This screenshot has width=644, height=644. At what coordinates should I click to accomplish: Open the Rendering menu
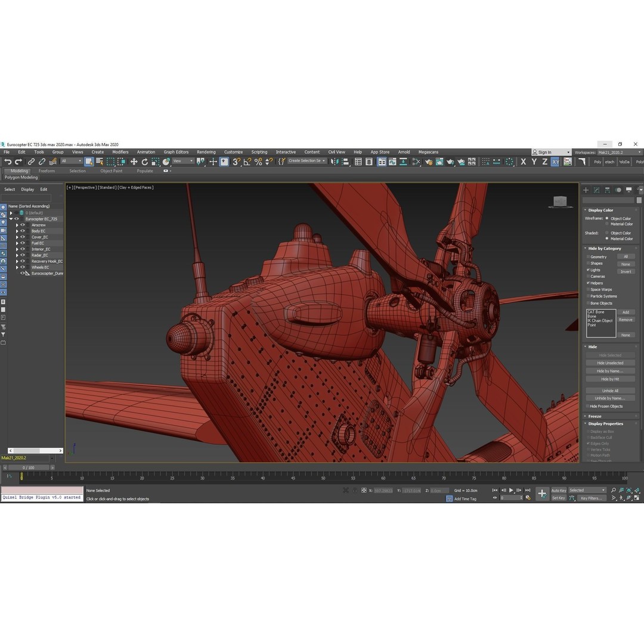(206, 152)
